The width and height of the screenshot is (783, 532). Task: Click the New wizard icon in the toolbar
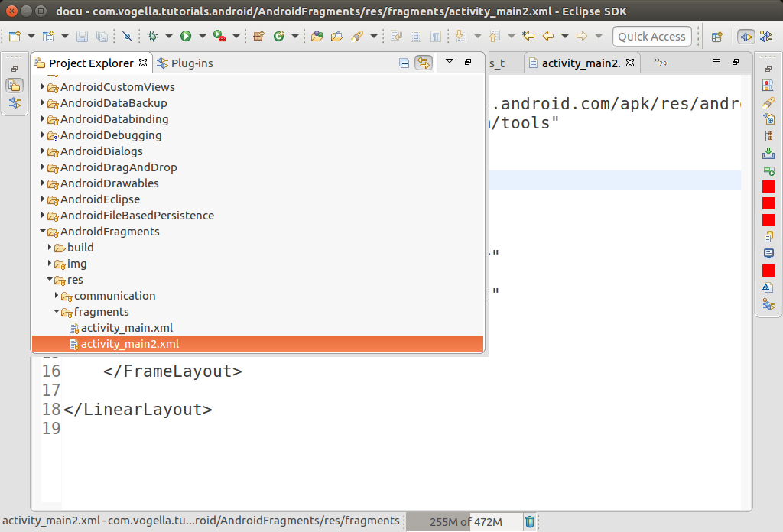pyautogui.click(x=15, y=36)
